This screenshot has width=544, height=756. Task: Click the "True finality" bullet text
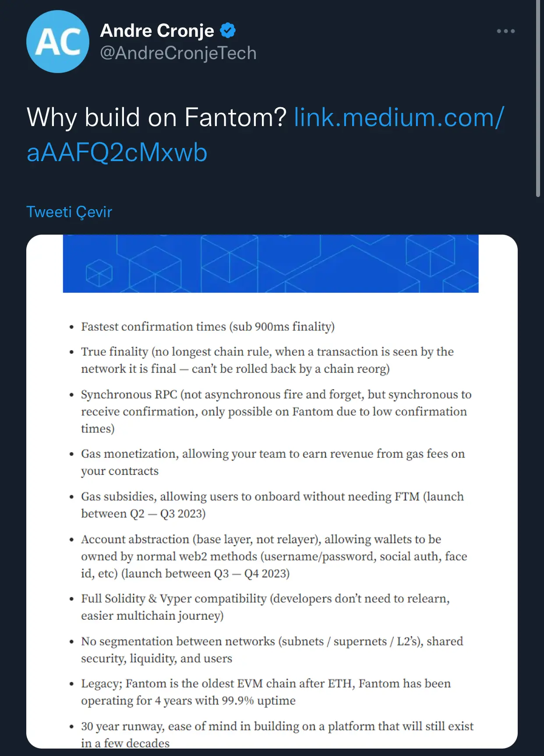[x=267, y=360]
